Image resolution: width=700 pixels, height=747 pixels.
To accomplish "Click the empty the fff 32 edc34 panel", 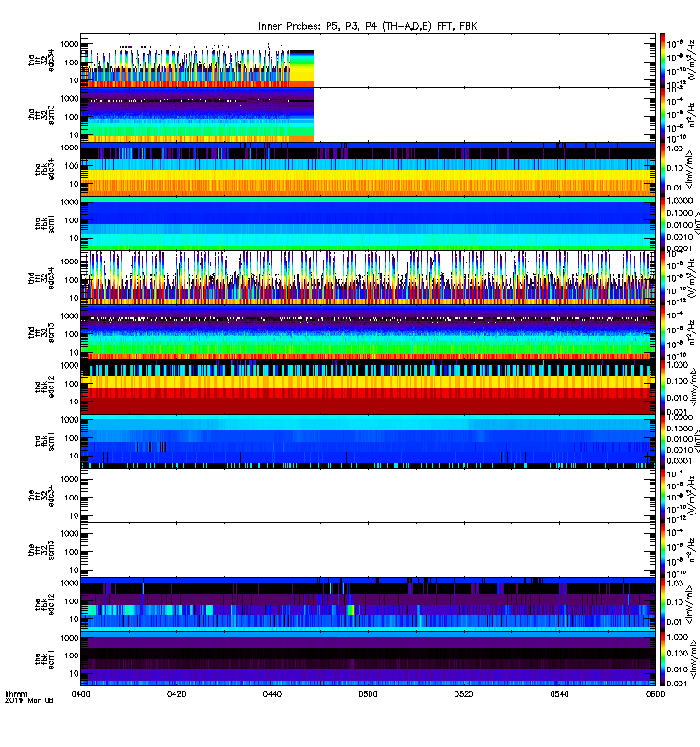I will [368, 496].
